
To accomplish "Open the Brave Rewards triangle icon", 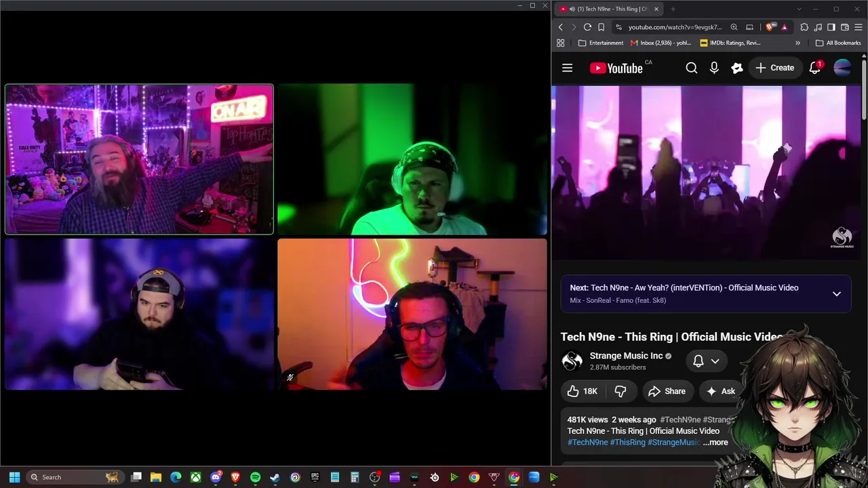I will tap(785, 27).
